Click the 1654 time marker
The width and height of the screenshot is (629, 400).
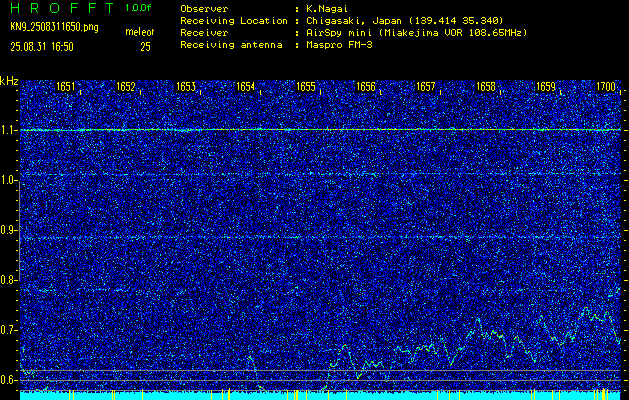[246, 87]
